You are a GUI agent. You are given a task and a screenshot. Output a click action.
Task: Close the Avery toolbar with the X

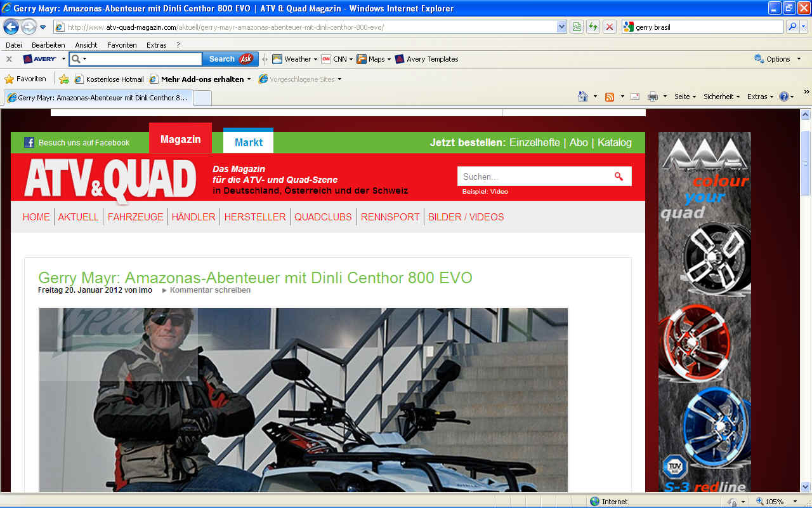(x=9, y=59)
